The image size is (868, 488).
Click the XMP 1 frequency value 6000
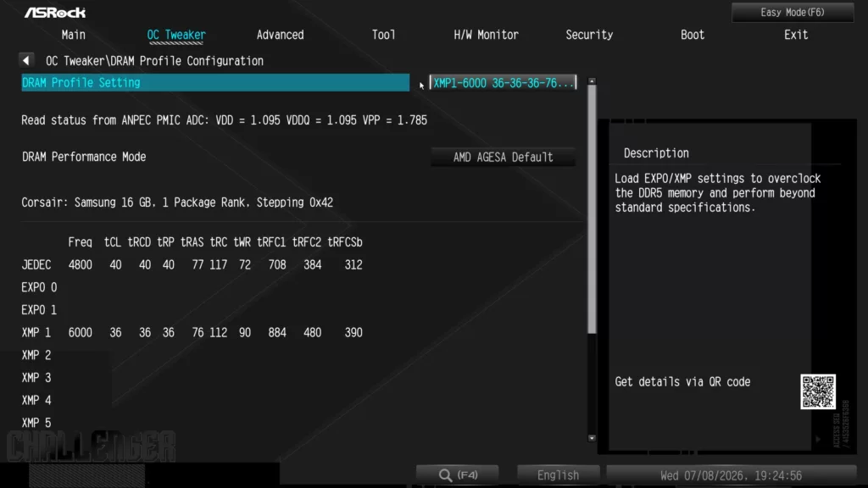[x=81, y=332]
